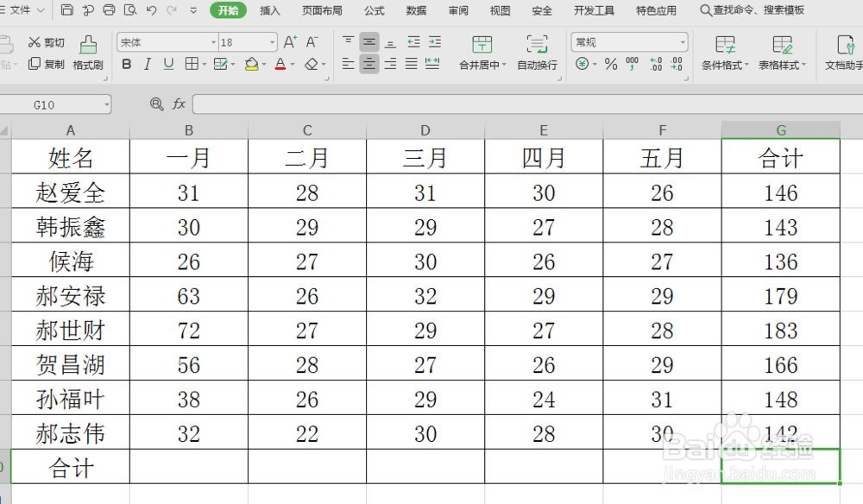Increase indent icon
Viewport: 863px width, 504px height.
(435, 41)
